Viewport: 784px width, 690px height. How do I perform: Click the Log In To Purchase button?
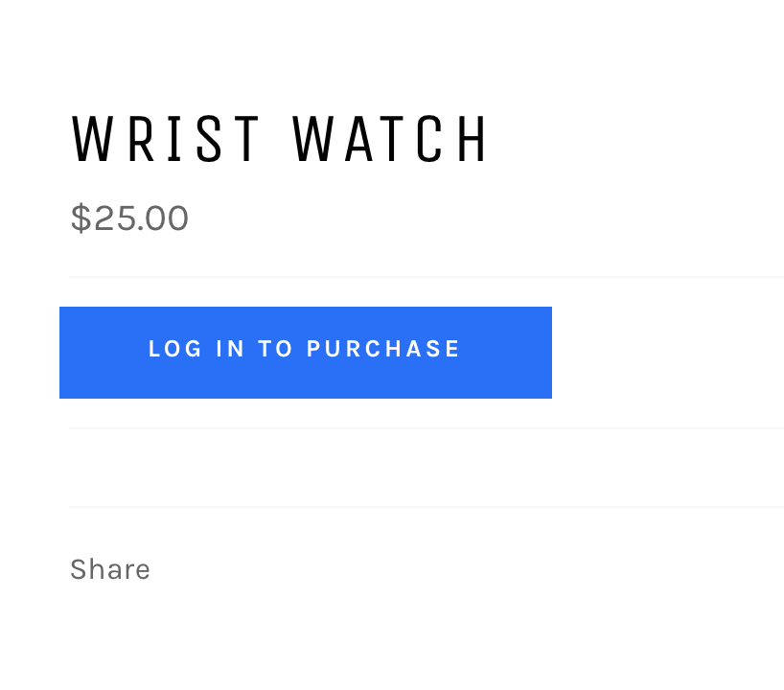pyautogui.click(x=305, y=352)
